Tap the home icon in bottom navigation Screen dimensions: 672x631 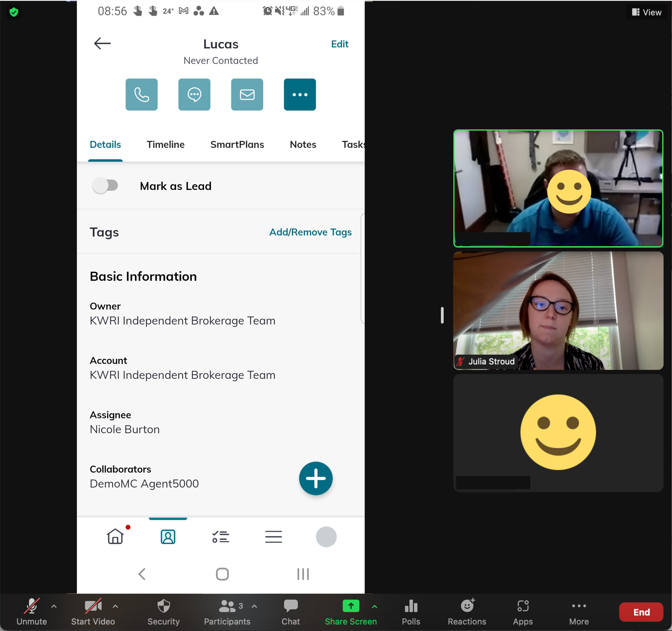115,536
